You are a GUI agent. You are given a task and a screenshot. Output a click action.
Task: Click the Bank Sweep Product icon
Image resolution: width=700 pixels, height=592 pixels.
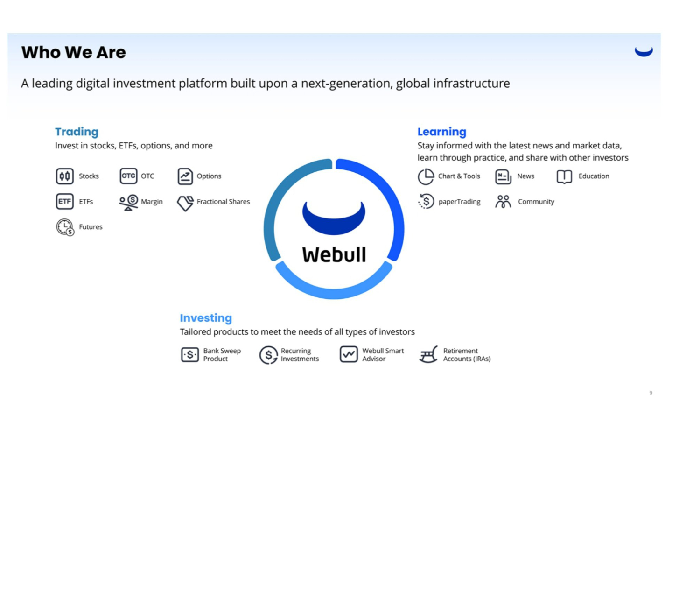[190, 355]
